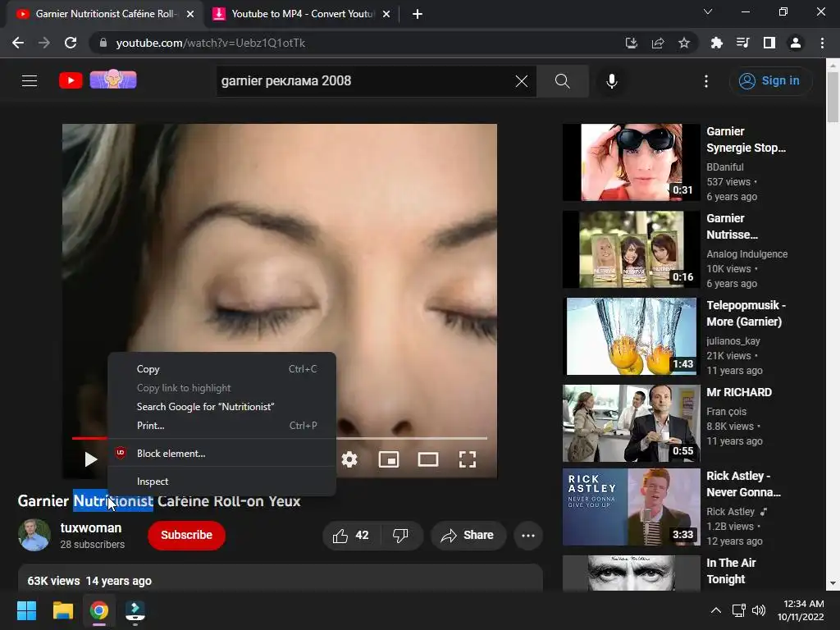
Task: Clear the search box with X
Action: [521, 81]
